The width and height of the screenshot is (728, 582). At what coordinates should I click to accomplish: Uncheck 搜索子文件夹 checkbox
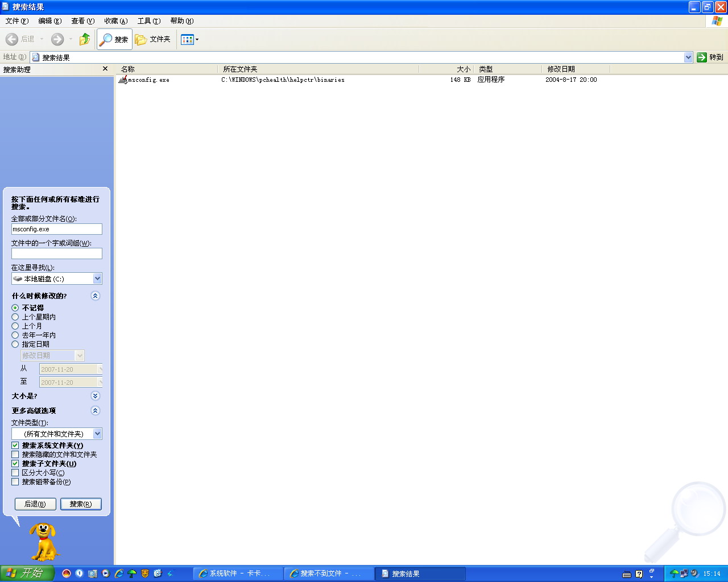pyautogui.click(x=15, y=464)
